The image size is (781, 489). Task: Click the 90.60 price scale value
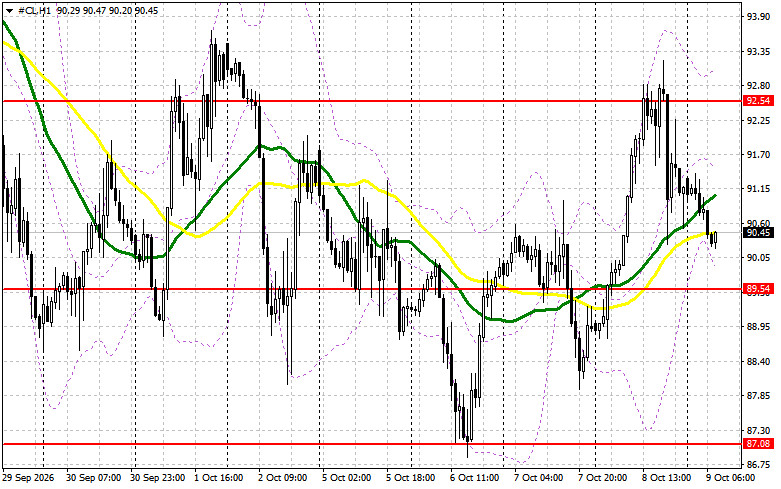[x=758, y=224]
